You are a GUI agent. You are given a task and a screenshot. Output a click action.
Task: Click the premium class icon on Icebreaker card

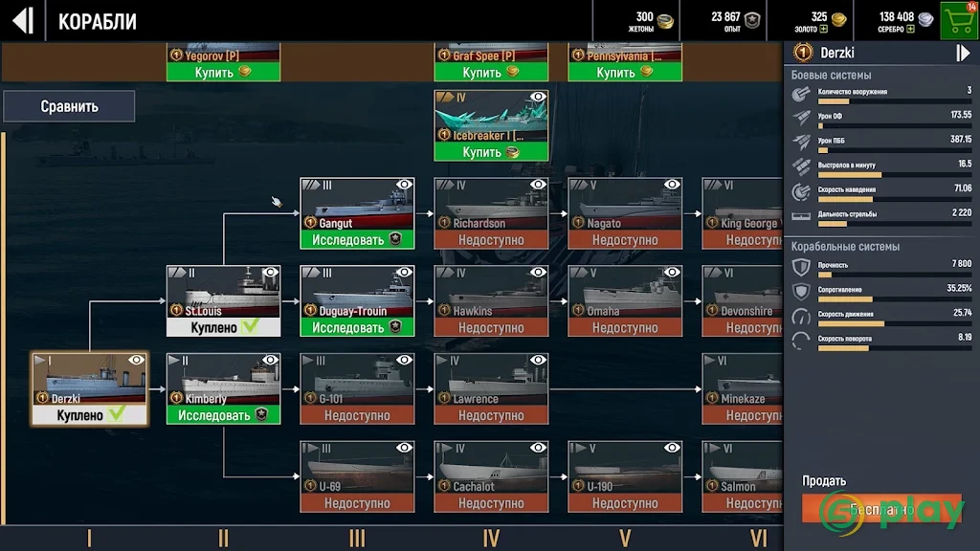(445, 97)
